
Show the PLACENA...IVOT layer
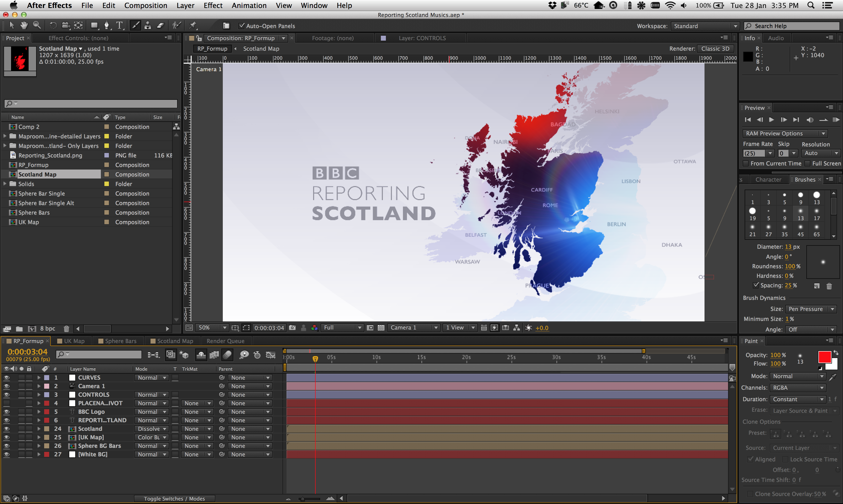point(7,403)
